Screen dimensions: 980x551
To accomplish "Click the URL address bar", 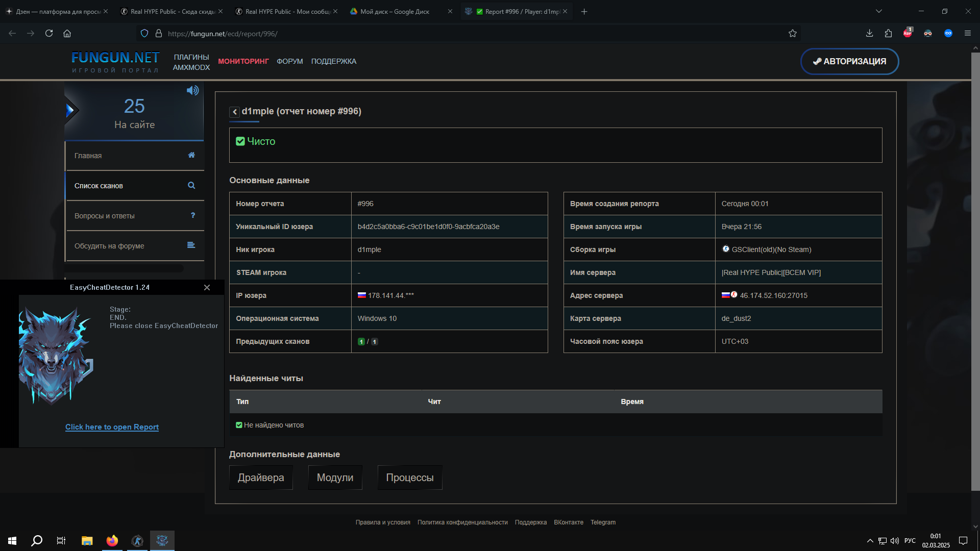I will point(470,34).
